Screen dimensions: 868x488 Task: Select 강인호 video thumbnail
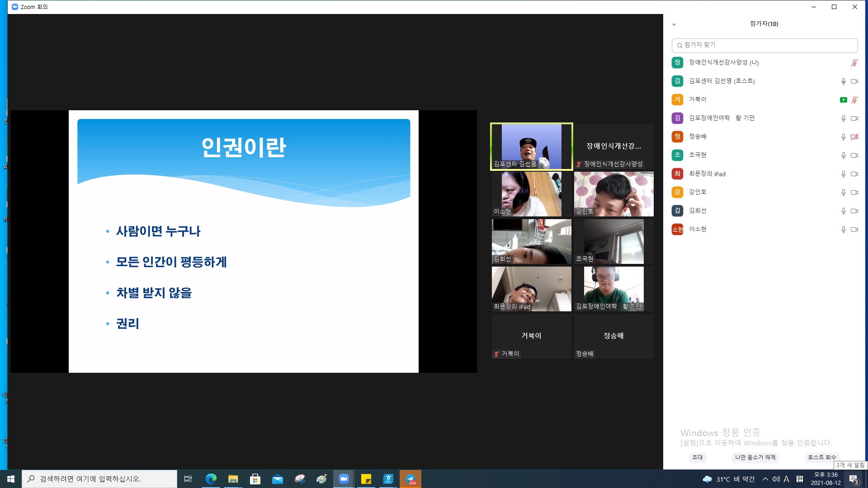(613, 194)
